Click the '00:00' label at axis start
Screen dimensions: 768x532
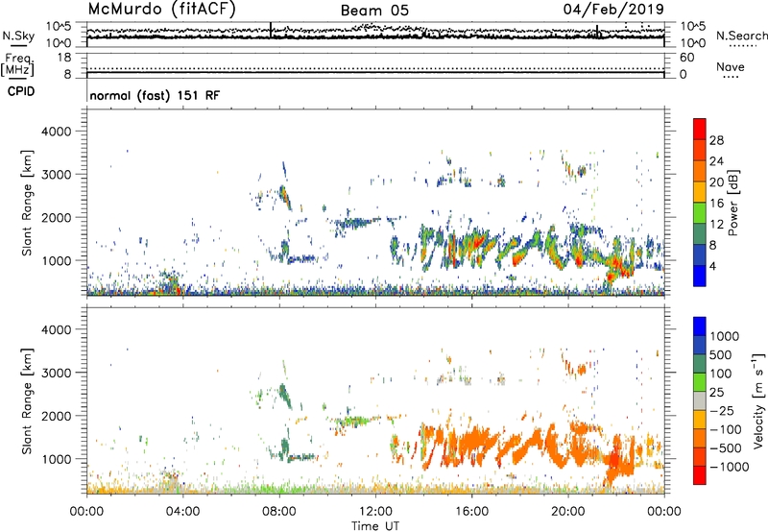(86, 512)
